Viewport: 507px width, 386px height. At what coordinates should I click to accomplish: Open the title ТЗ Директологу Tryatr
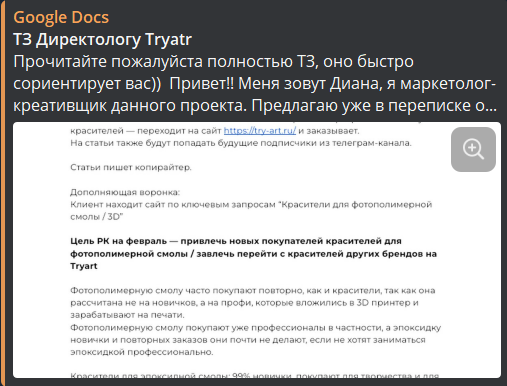tap(102, 39)
